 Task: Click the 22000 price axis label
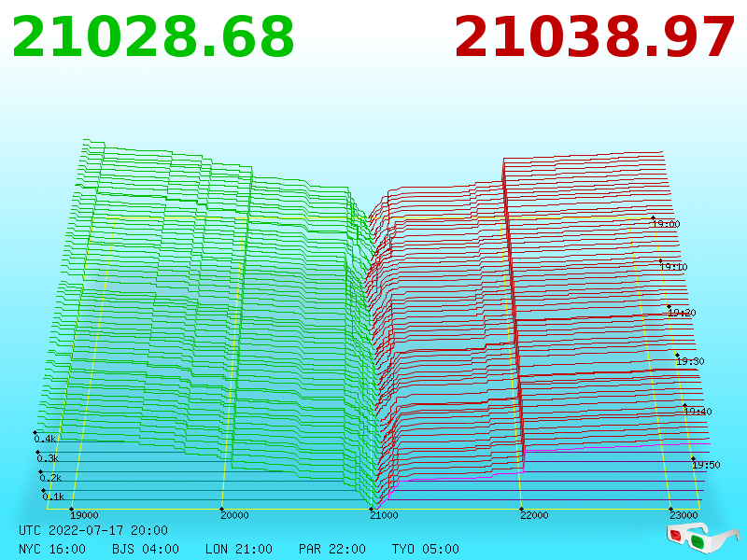coord(534,515)
